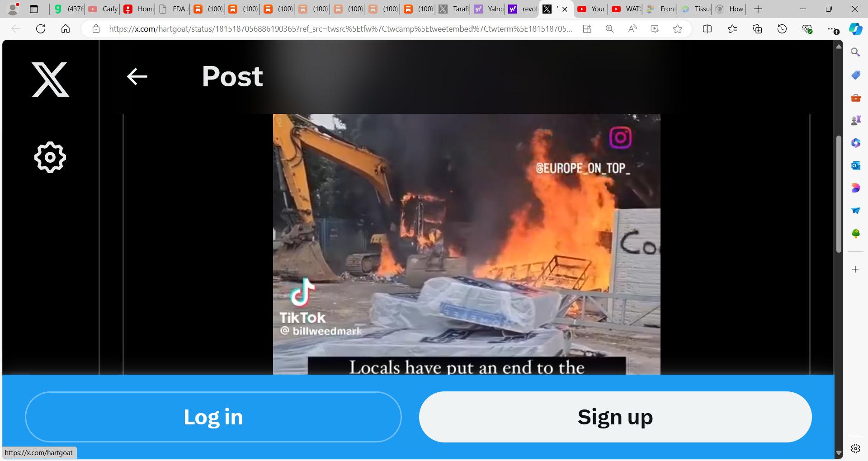Click the scroll down arrow of the page
This screenshot has height=461, width=868.
pyautogui.click(x=839, y=452)
